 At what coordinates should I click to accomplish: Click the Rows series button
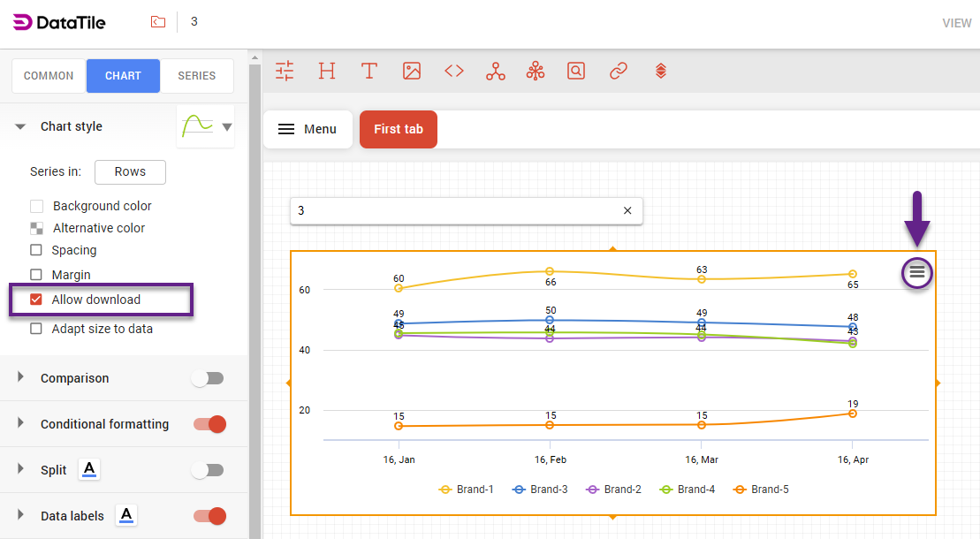coord(130,171)
